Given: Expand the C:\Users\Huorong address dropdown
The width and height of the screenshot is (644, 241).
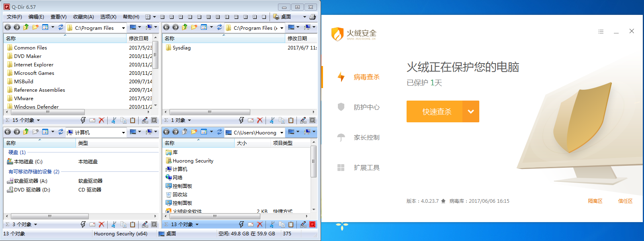Looking at the screenshot, I should (x=282, y=132).
